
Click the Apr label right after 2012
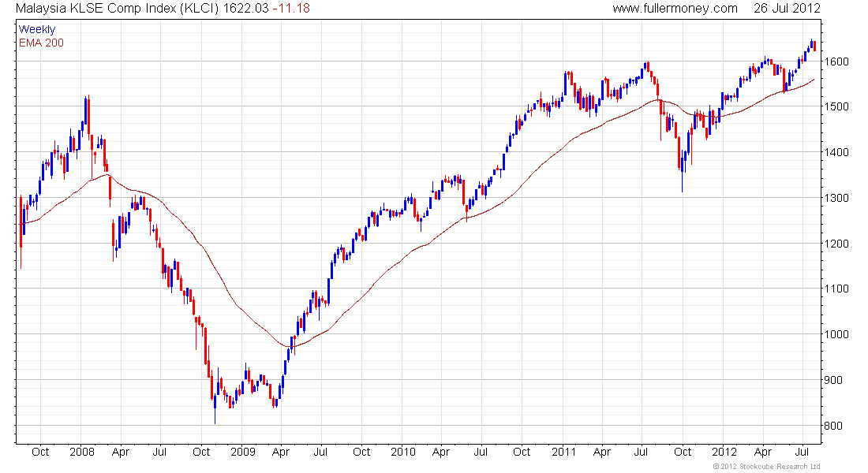click(763, 452)
